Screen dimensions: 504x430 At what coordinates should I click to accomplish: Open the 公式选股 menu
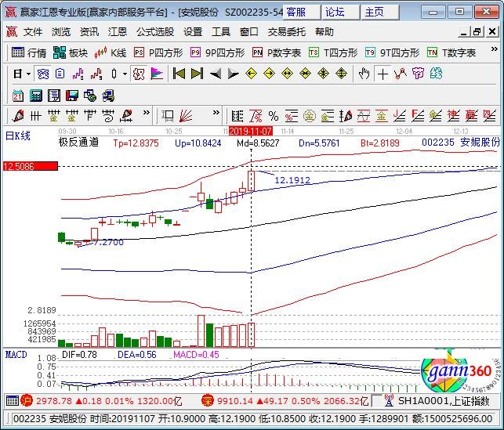tap(155, 32)
